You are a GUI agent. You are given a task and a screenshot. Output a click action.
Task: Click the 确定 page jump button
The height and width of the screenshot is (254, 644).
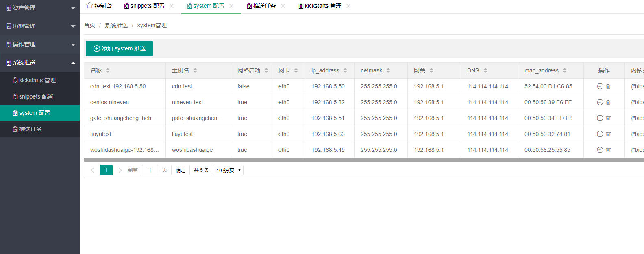point(181,170)
